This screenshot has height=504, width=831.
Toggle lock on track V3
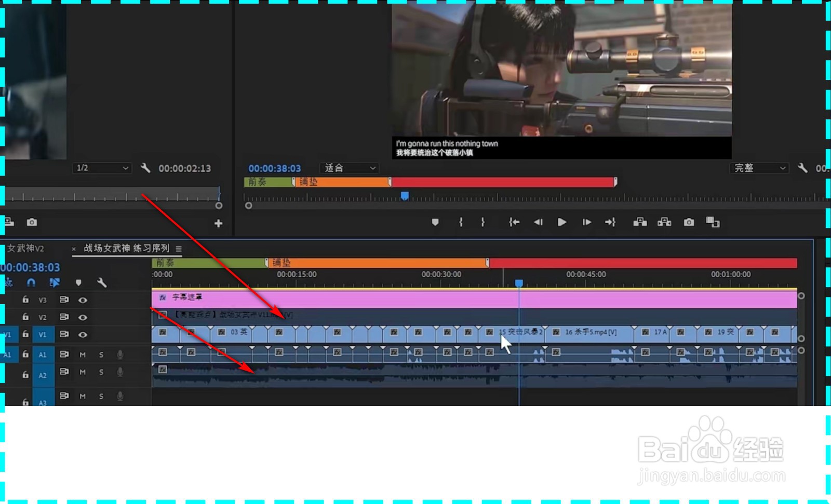point(25,299)
